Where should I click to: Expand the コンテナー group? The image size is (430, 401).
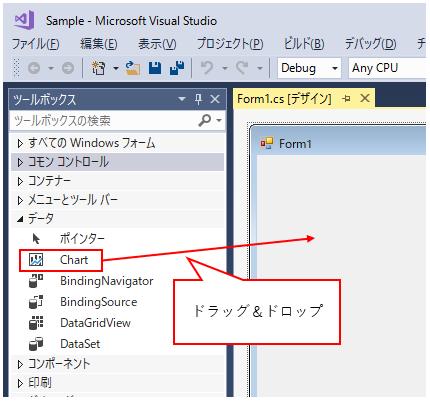[x=20, y=181]
